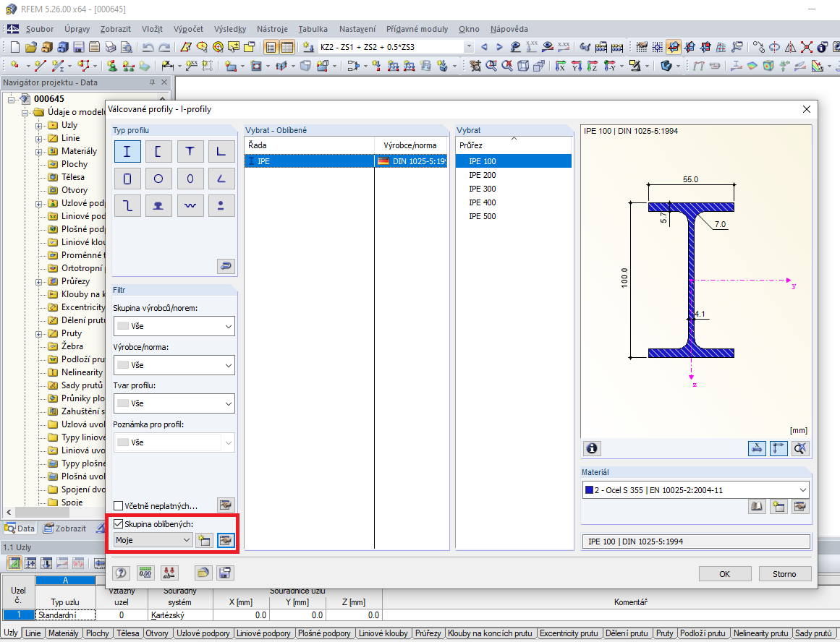840x642 pixels.
Task: Open units and decimal places 0.00 button
Action: 145,573
